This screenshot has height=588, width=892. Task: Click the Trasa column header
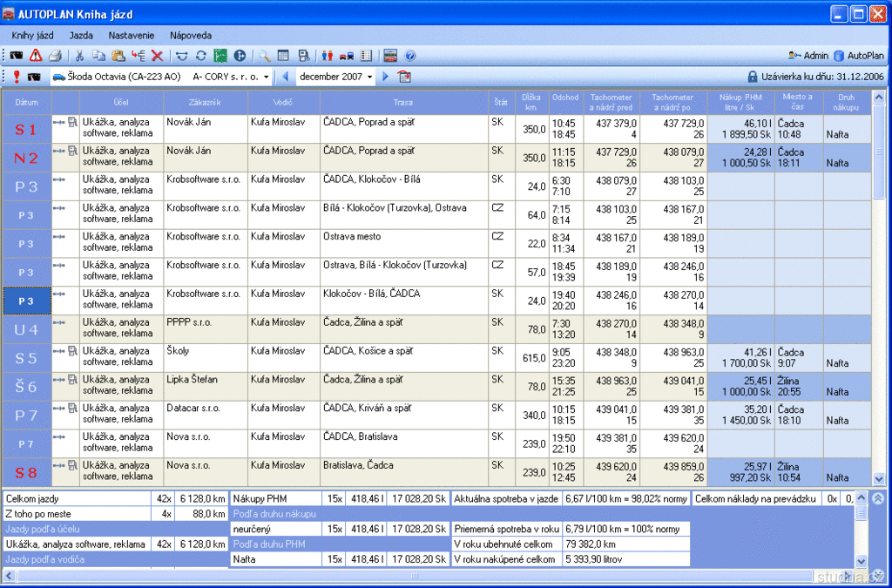pos(402,102)
